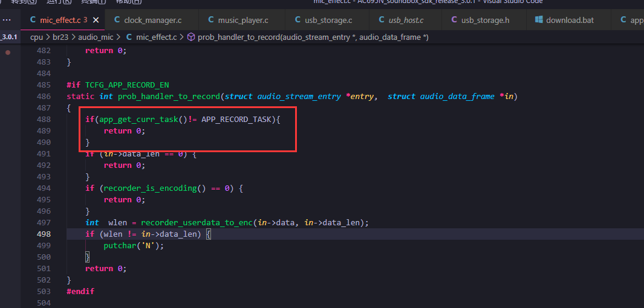Click recorder_is_encoding call on line 494

[x=151, y=188]
